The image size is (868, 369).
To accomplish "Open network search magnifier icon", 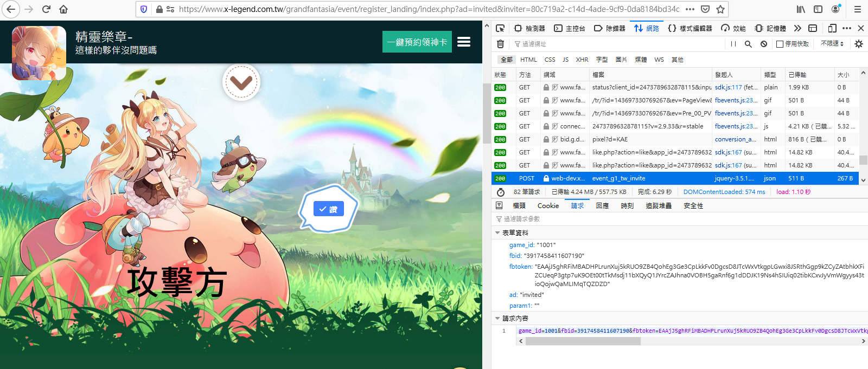I will pyautogui.click(x=748, y=44).
